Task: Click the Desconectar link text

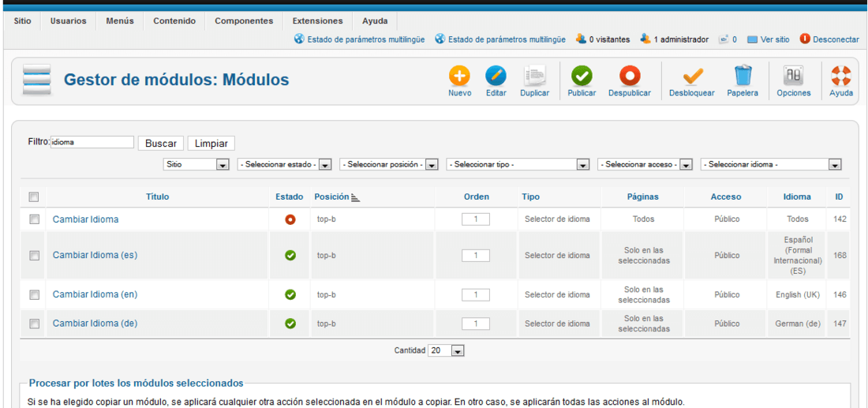Action: pyautogui.click(x=836, y=40)
